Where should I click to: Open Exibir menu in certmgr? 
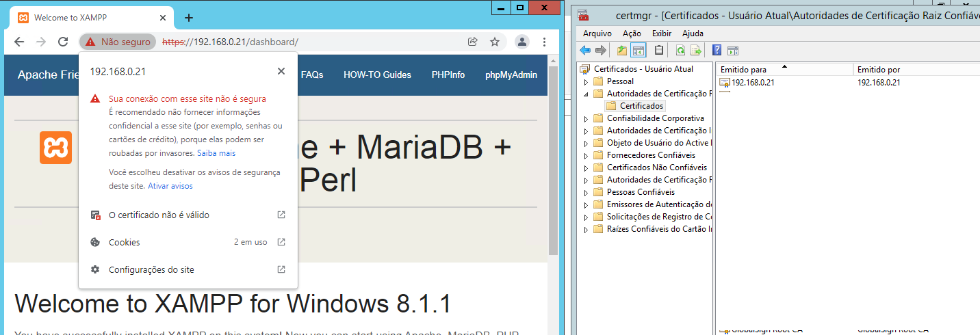coord(662,33)
